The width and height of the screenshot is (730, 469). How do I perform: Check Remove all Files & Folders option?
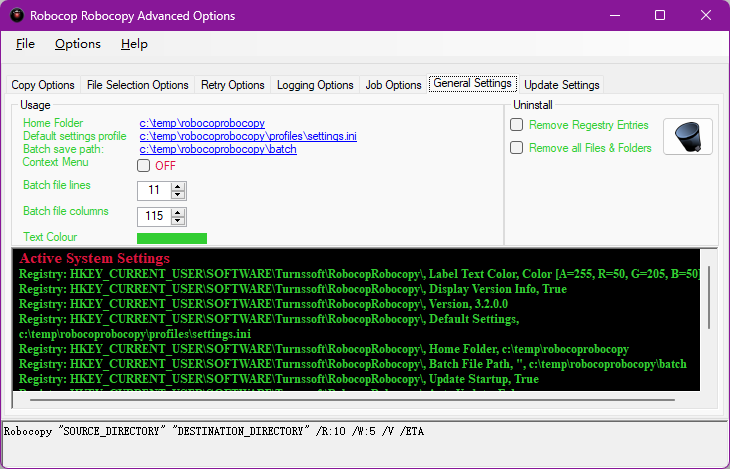point(517,148)
